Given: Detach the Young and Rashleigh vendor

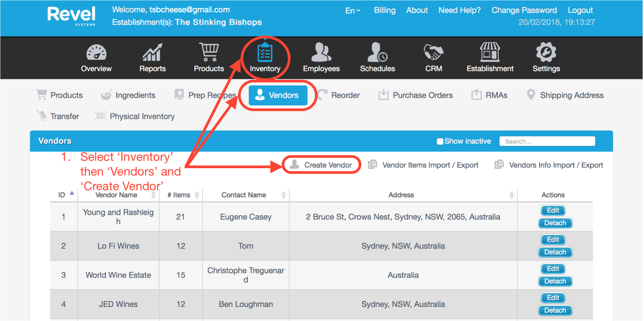Looking at the screenshot, I should click(555, 223).
